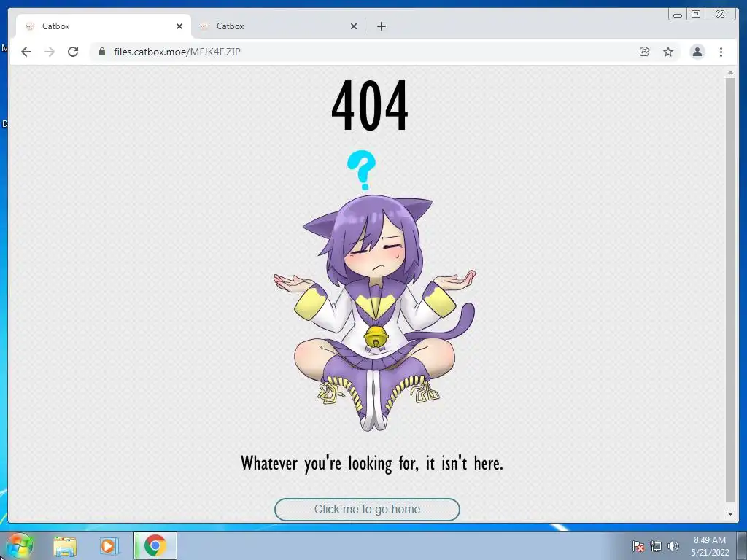Click the Chrome taskbar icon
This screenshot has width=747, height=560.
[x=155, y=545]
